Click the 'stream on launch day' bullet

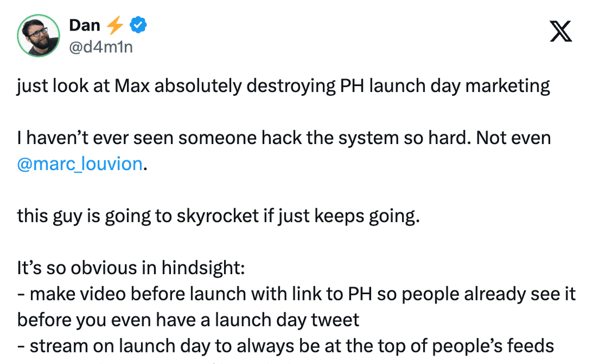[286, 346]
